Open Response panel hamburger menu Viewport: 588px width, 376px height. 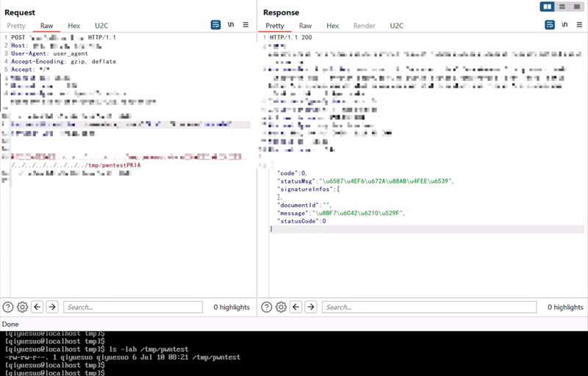click(579, 25)
